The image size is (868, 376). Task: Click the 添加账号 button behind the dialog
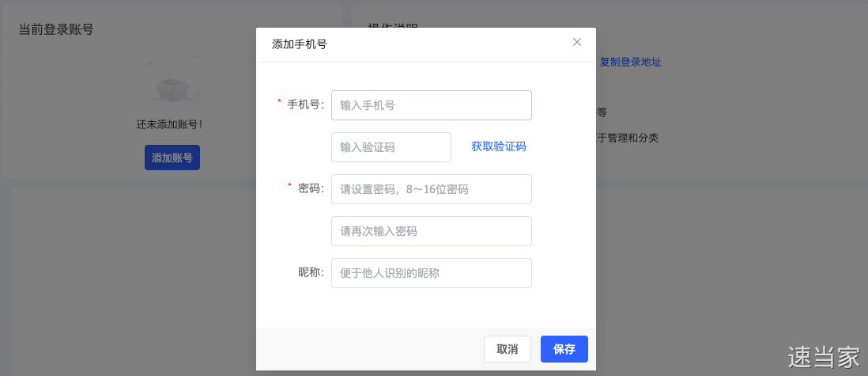click(x=172, y=158)
